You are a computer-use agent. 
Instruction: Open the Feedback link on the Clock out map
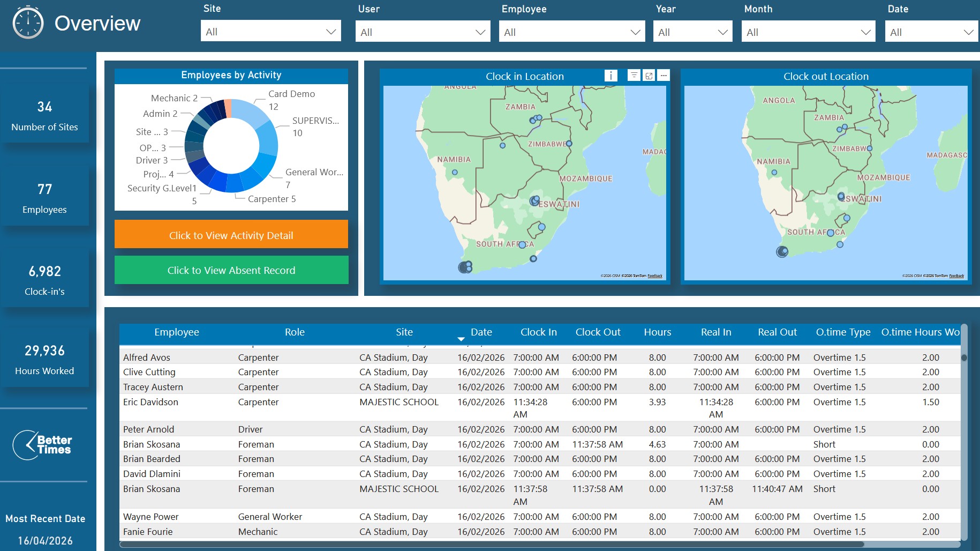coord(956,276)
